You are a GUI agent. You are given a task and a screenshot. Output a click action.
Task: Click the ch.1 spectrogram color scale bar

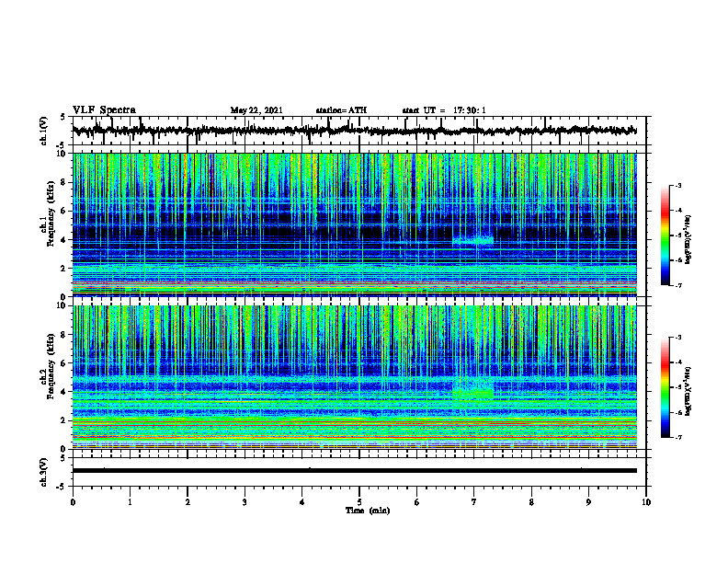coord(665,236)
